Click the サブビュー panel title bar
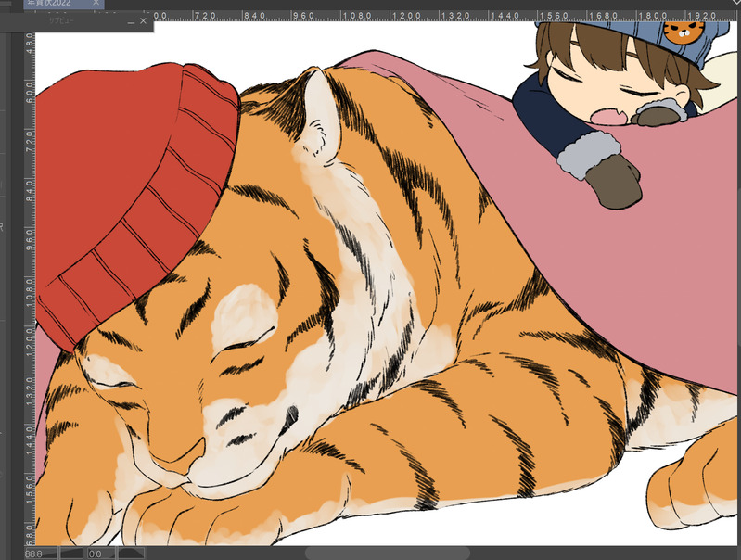Screen dimensions: 741x560 tap(77, 22)
